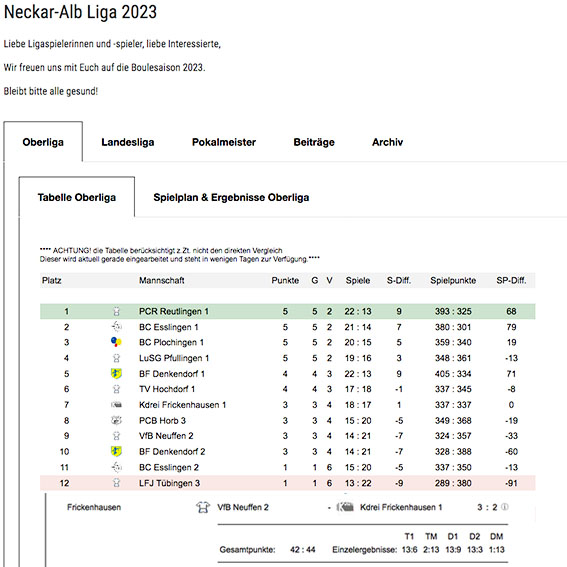Click the -91 SP-Diff. value
567x567 pixels.
[x=511, y=483]
